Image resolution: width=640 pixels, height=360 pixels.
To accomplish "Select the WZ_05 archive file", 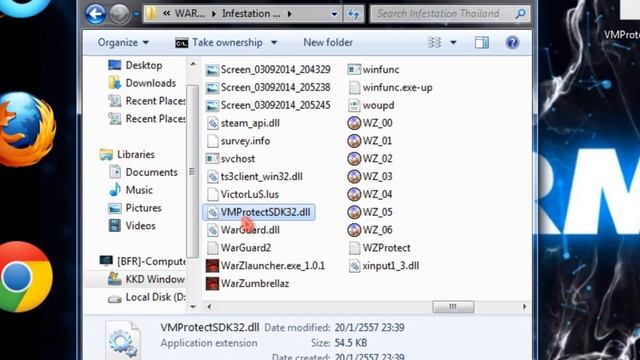I will click(x=370, y=212).
